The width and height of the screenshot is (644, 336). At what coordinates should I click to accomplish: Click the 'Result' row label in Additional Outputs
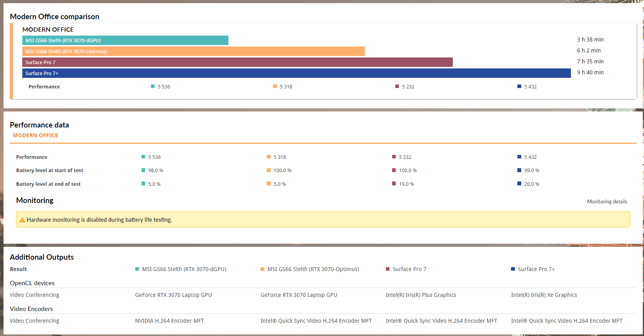tap(18, 269)
